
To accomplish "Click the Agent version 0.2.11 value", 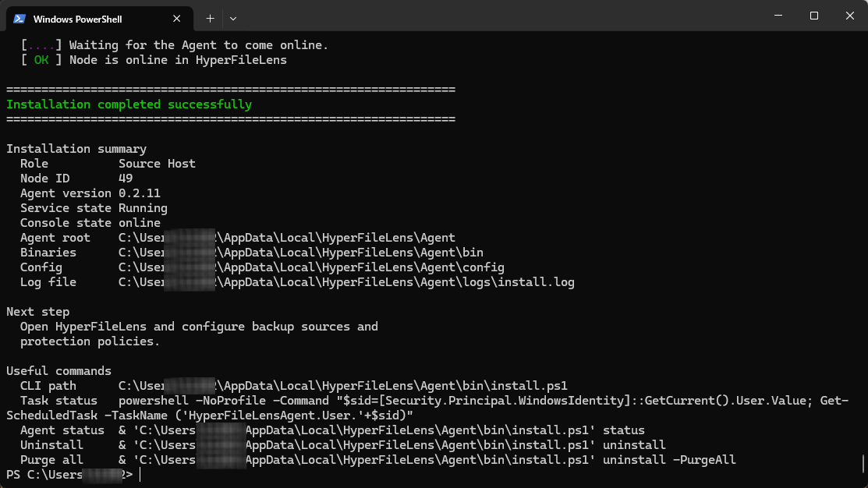I will 140,193.
